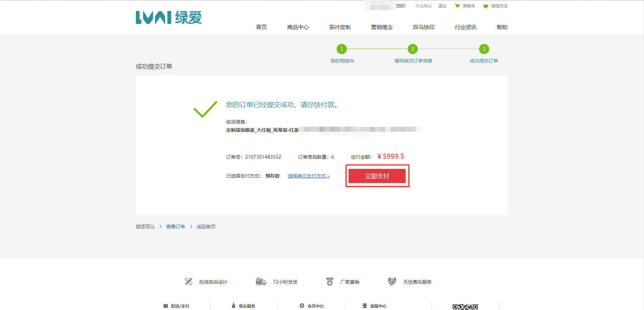Open the 双马快印 navigation item
This screenshot has height=310, width=644.
pos(423,27)
